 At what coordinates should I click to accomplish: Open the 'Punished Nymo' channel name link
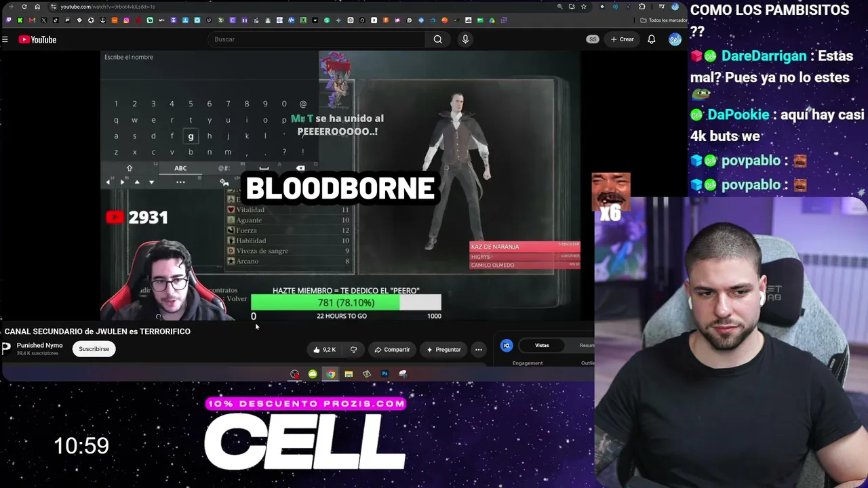[39, 346]
